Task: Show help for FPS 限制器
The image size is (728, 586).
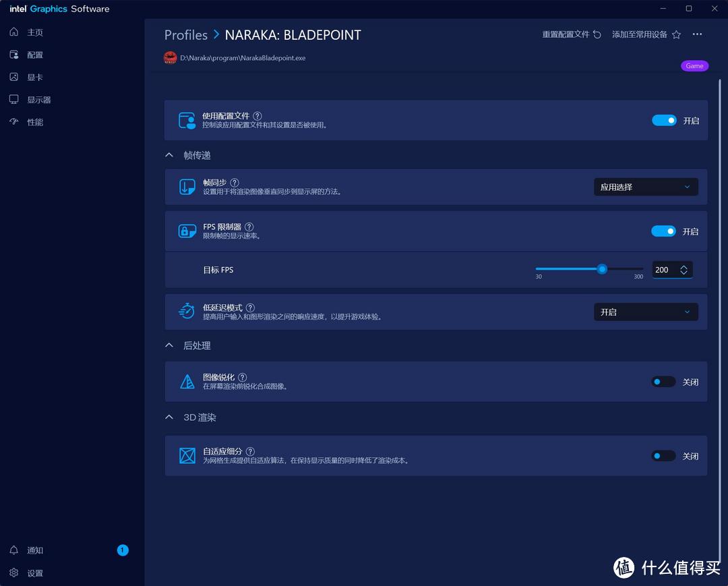Action: click(x=249, y=227)
